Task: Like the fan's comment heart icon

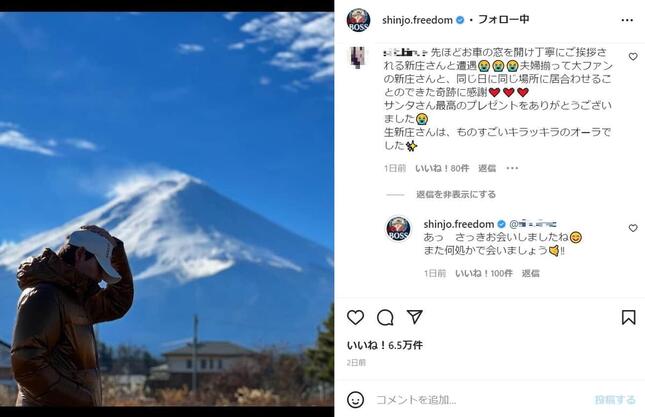Action: pos(633,57)
